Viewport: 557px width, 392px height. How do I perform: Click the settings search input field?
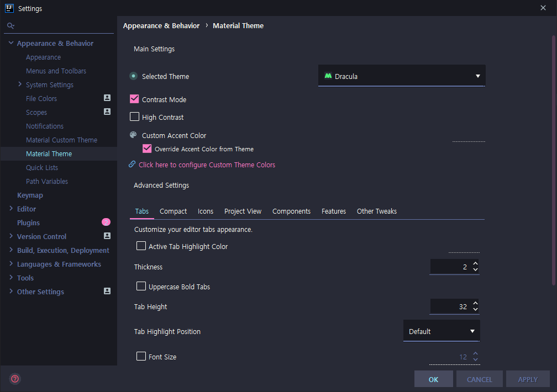click(59, 26)
